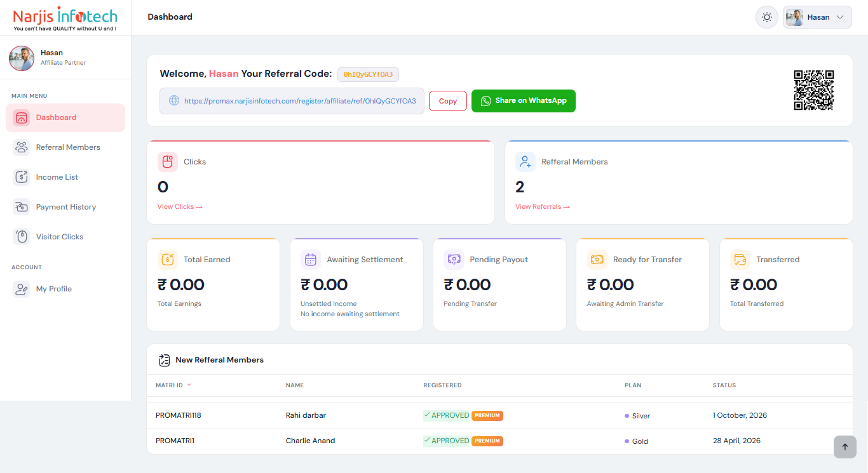
Task: Click PREMIUM badge in Charlie Anand row
Action: tap(487, 441)
